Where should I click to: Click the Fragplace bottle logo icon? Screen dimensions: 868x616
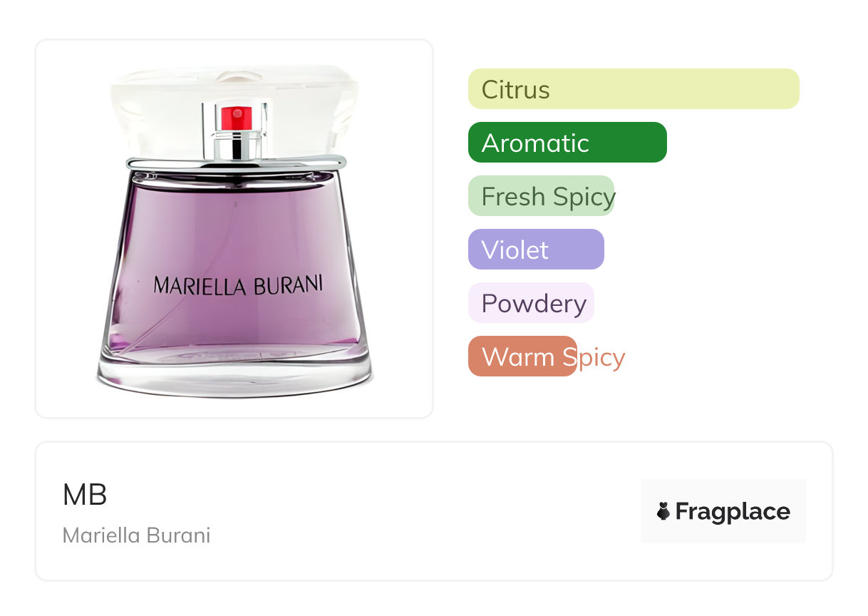tap(663, 511)
